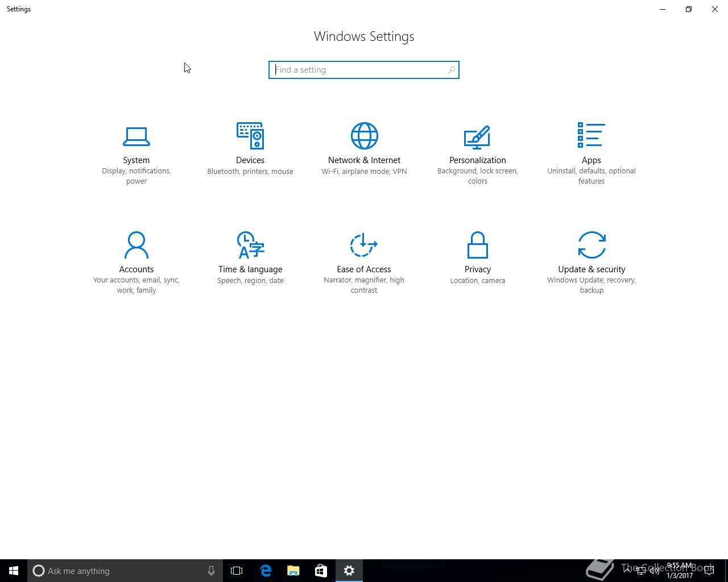
Task: Open the Time & language icon
Action: click(x=250, y=245)
